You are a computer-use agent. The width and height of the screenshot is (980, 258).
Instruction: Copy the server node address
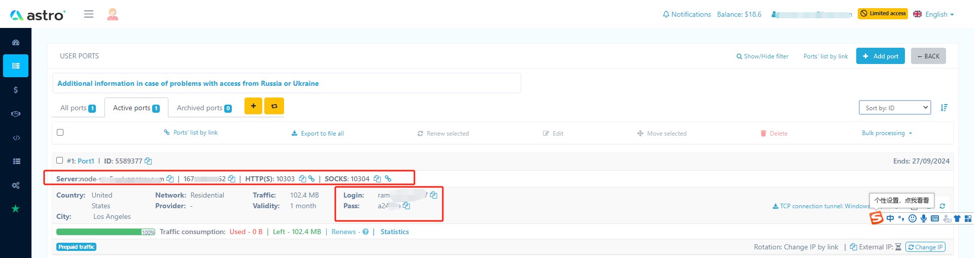point(170,179)
